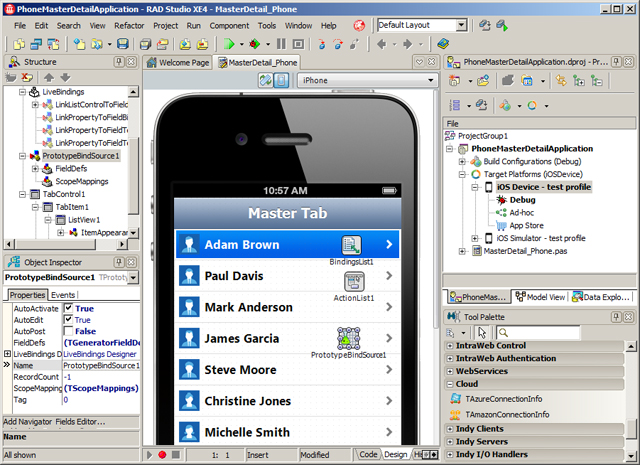Open the help book icon in toolbar
This screenshot has height=465, width=640.
[443, 44]
